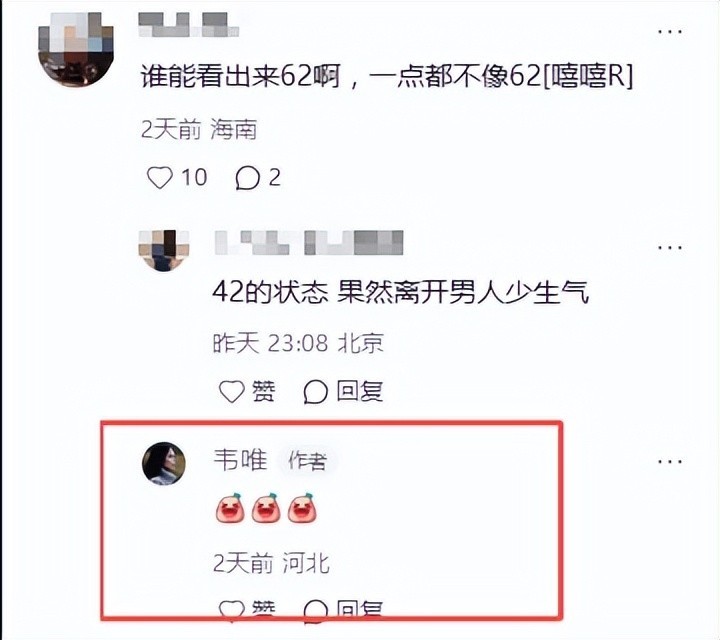The height and width of the screenshot is (640, 720).
Task: Tap the 作者 badge next to 韦唯
Action: [x=307, y=461]
